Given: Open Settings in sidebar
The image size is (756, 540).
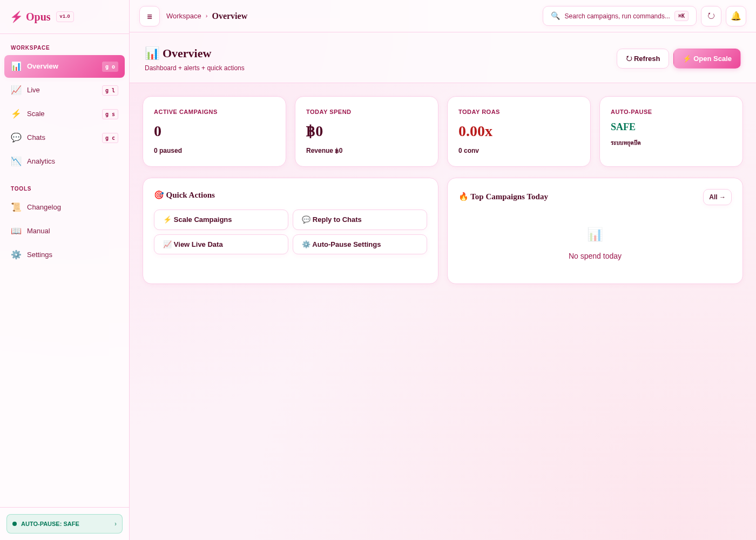Looking at the screenshot, I should click(x=64, y=255).
